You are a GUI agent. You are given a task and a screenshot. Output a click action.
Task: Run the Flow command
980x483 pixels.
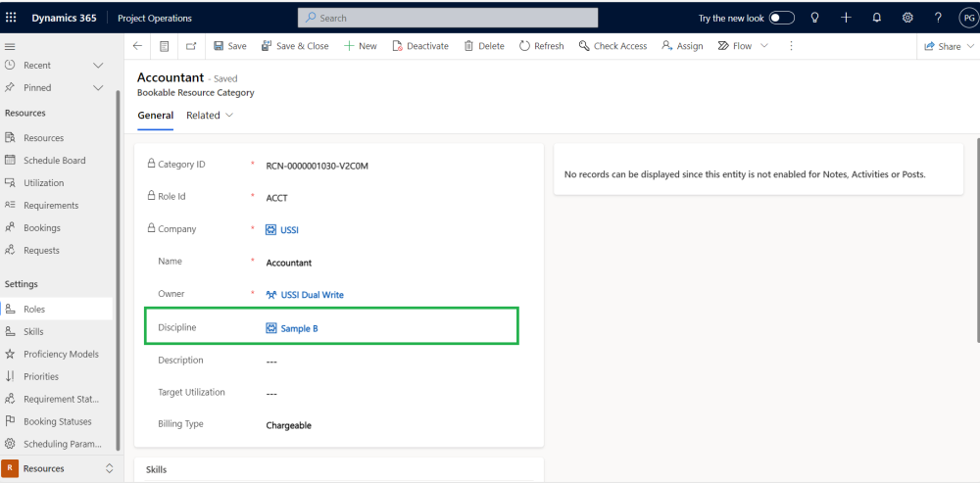coord(735,46)
